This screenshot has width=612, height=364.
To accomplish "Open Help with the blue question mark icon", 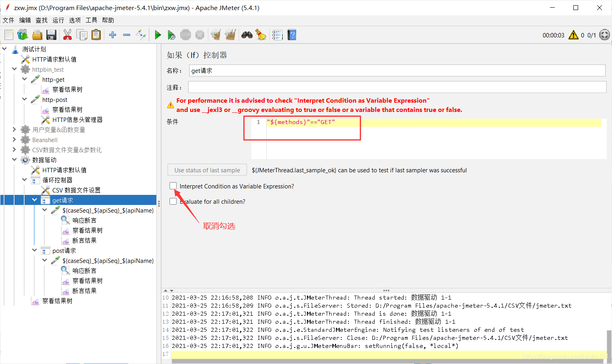I will pos(292,35).
